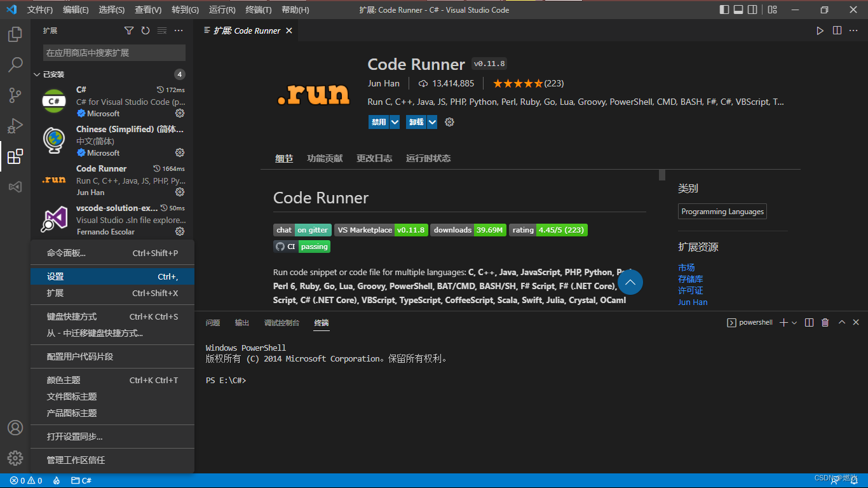
Task: Split the editor to the right
Action: tap(837, 30)
